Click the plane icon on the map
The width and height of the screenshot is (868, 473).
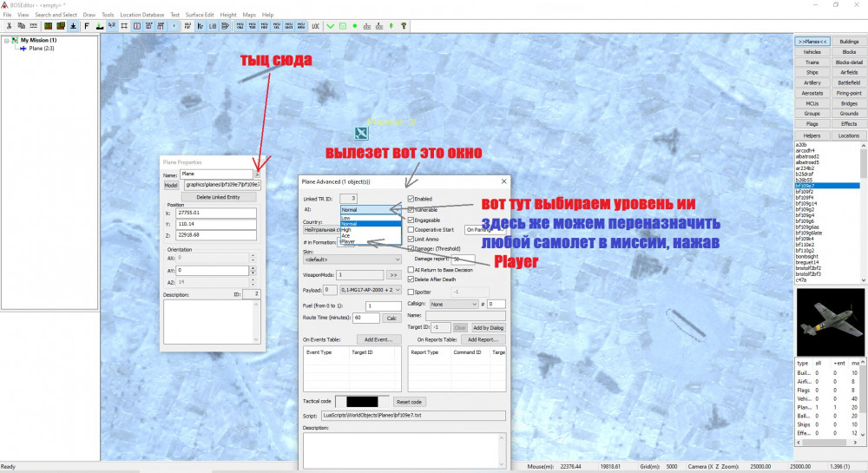tap(361, 133)
